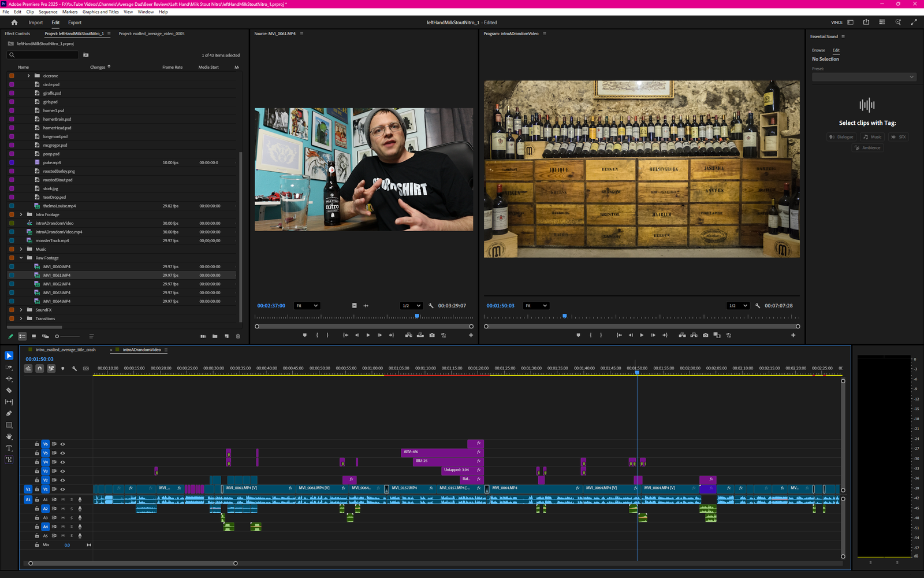This screenshot has width=924, height=578.
Task: Toggle Snap in the timeline with the magnet icon
Action: point(39,368)
